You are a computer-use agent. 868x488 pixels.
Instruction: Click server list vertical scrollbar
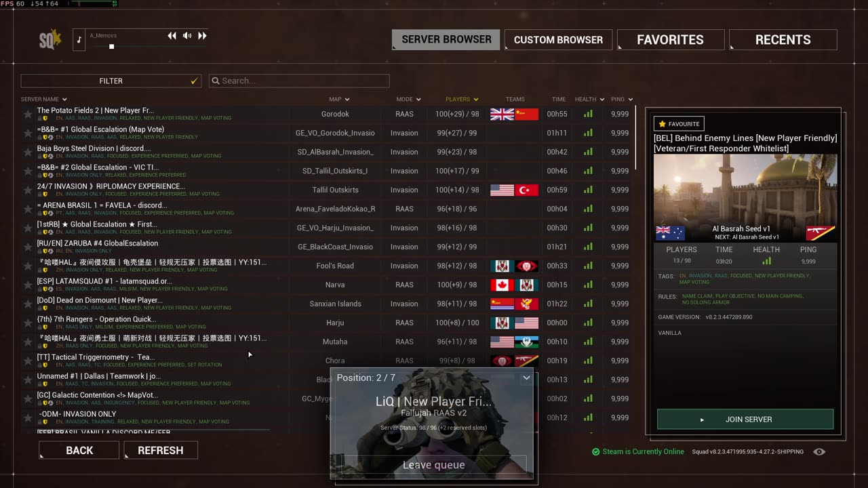coord(636,139)
